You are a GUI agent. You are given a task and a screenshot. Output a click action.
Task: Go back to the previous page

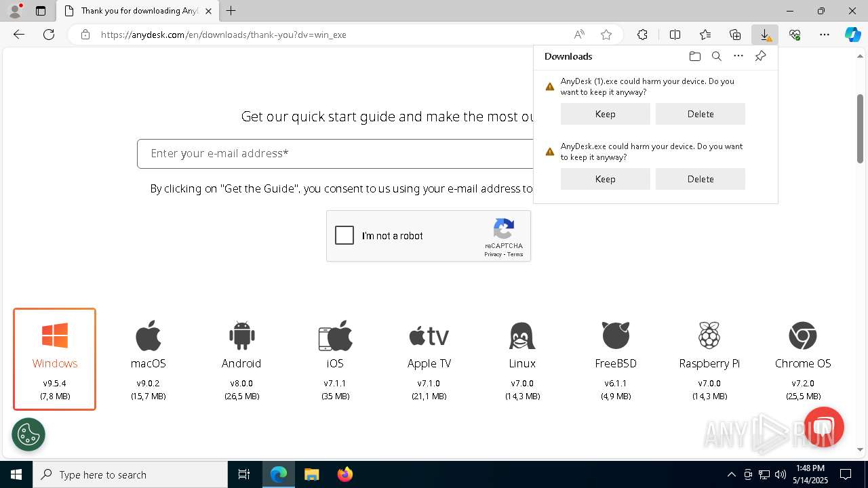click(x=19, y=35)
